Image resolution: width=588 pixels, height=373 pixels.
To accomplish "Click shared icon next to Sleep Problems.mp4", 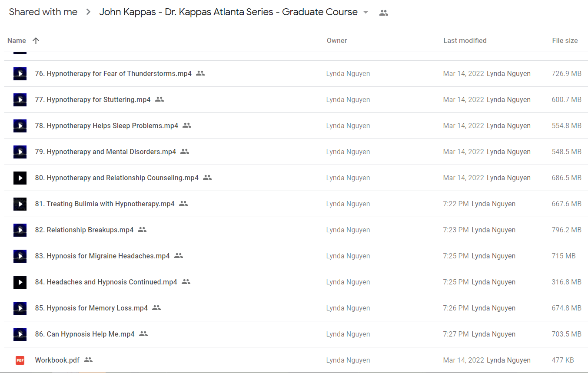I will pyautogui.click(x=187, y=125).
